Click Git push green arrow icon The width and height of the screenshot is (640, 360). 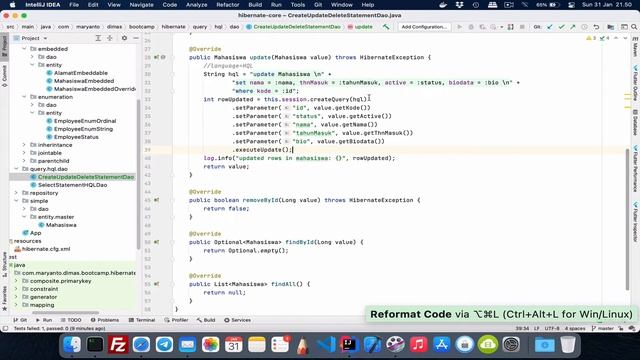[x=573, y=27]
